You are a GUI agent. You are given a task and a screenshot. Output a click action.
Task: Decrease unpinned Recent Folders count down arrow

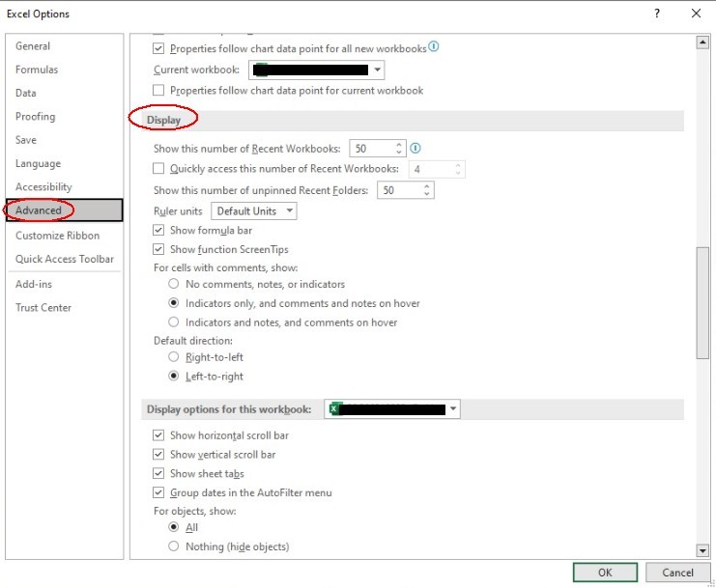pos(426,194)
